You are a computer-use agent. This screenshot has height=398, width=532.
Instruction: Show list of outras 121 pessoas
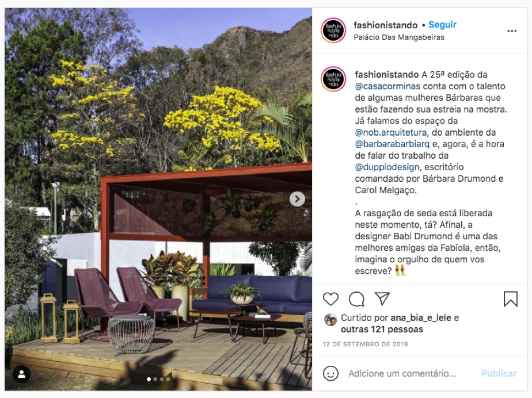click(x=382, y=329)
